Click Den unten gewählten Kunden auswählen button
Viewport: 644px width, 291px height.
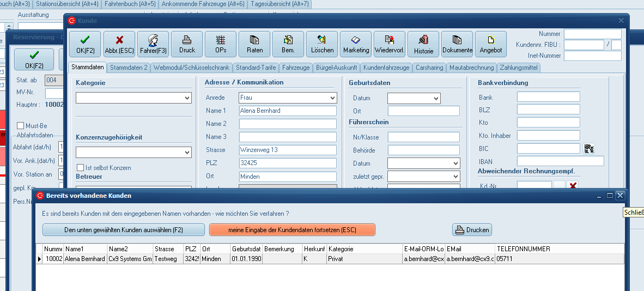pyautogui.click(x=124, y=230)
